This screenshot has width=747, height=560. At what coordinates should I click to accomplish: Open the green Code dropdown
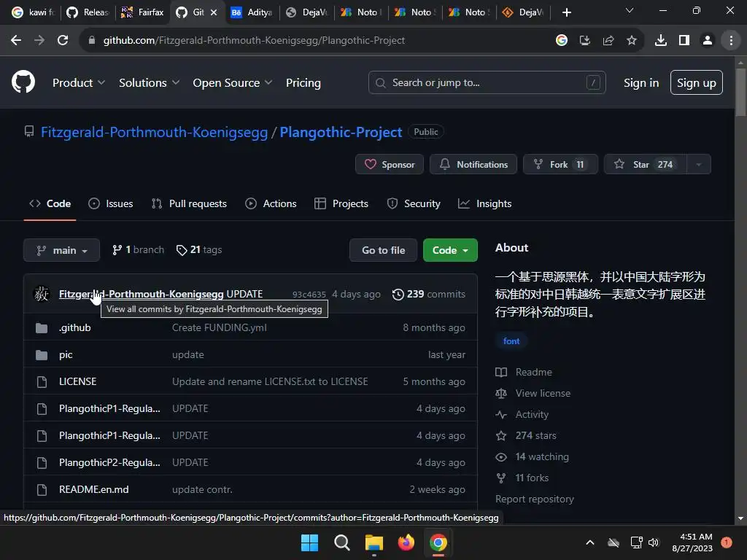pyautogui.click(x=450, y=250)
